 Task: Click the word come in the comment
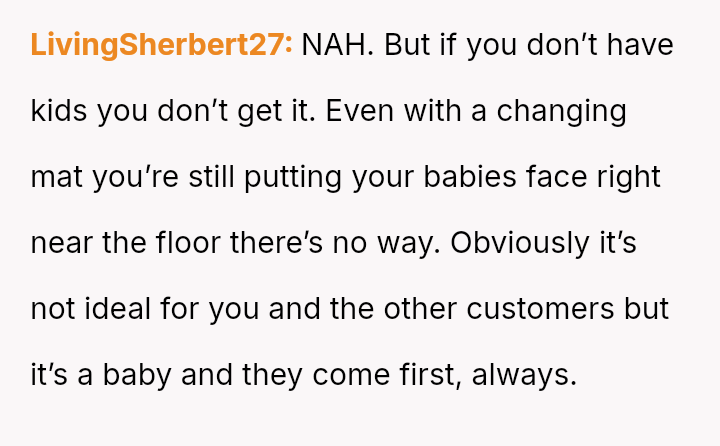coord(347,375)
